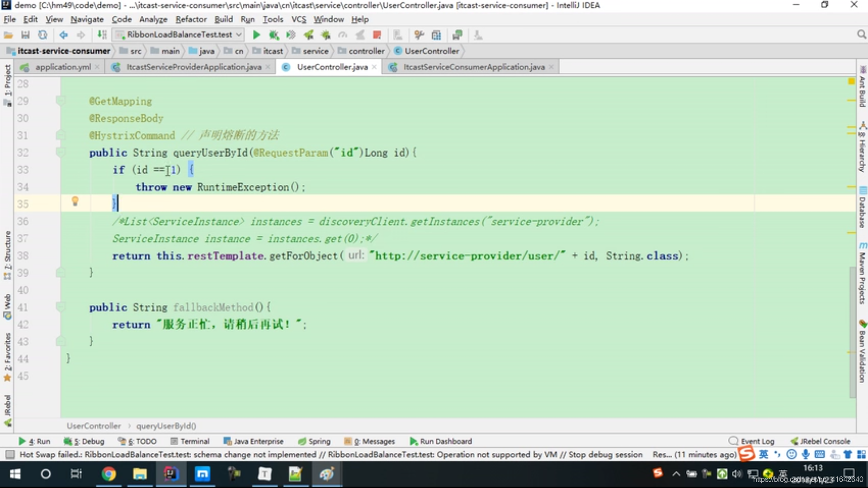Open the Web tool window
This screenshot has height=488, width=868.
(7, 306)
